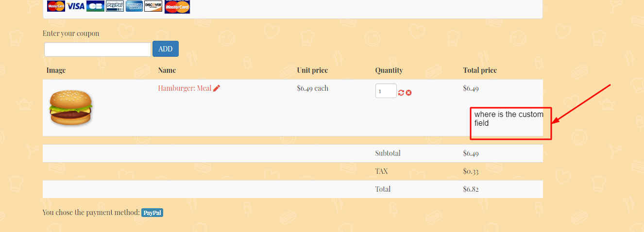
Task: Click the Discover card logo
Action: (153, 6)
